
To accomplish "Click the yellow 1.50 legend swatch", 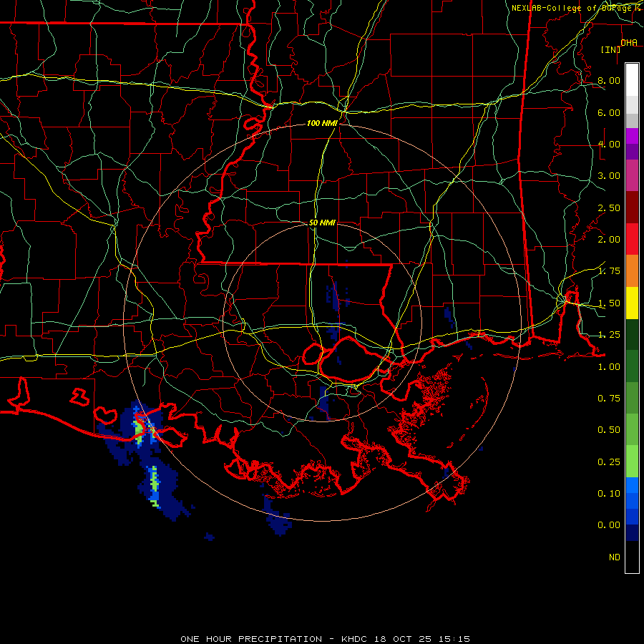I will pos(632,303).
